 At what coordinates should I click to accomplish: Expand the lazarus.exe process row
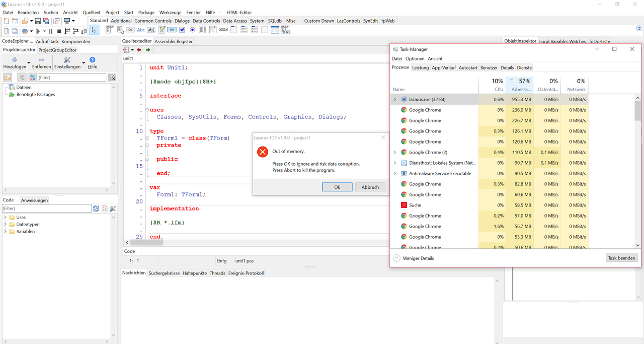coord(395,100)
